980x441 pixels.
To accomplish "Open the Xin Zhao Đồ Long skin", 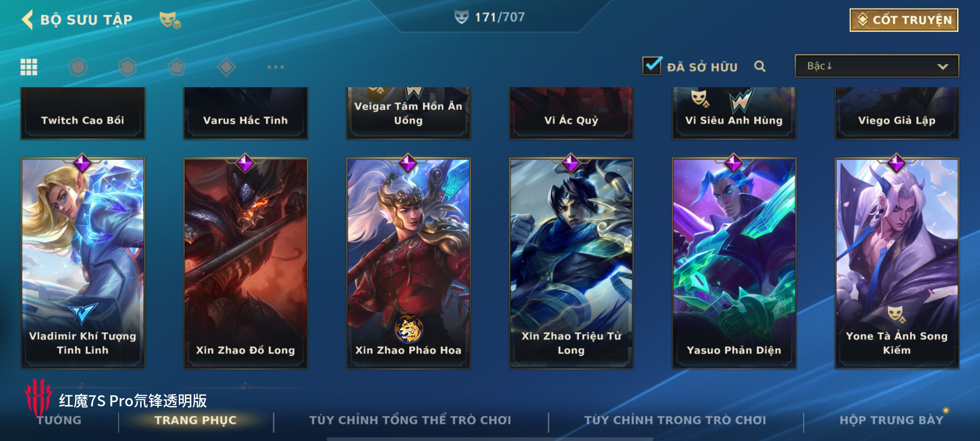I will pos(245,263).
